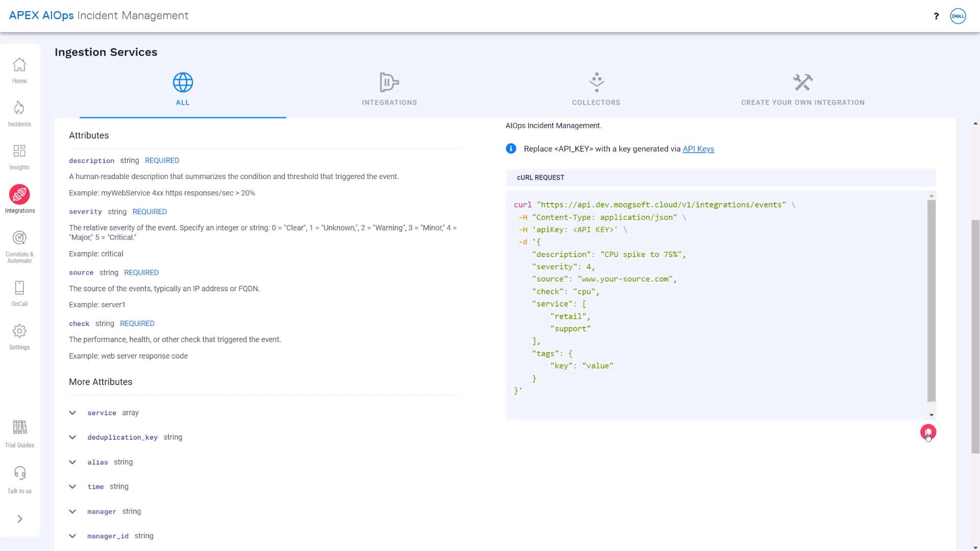Open the Insights dashboard icon
The height and width of the screenshot is (551, 980).
tap(19, 151)
